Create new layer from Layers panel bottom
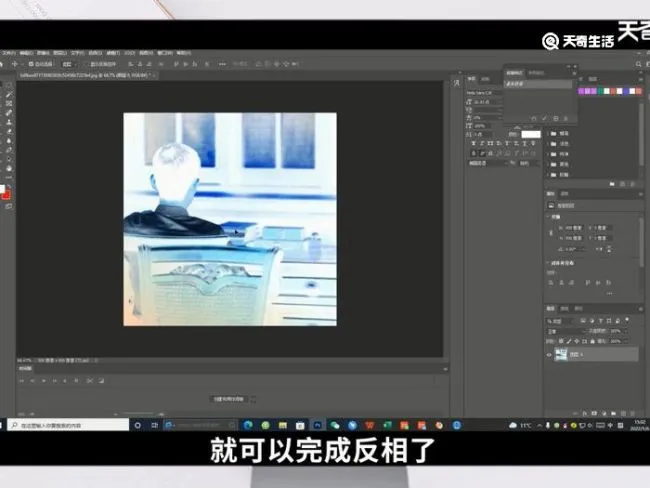This screenshot has height=488, width=650. 623,413
